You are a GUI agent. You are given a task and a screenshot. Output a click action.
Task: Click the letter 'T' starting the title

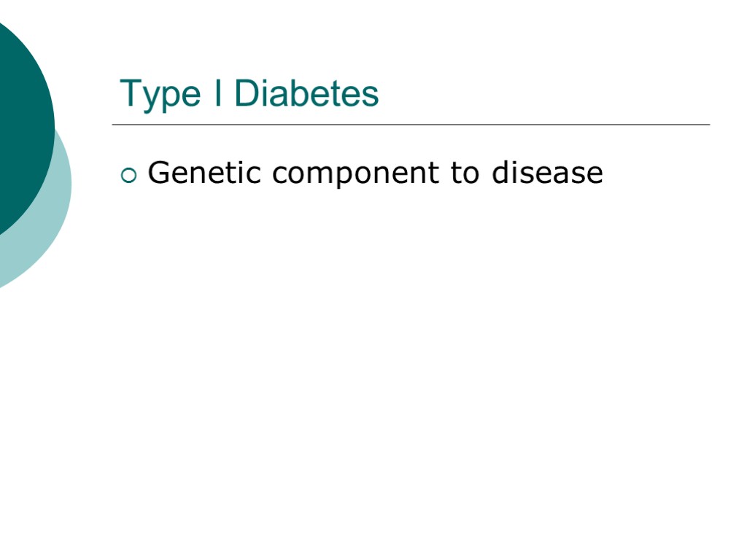(131, 94)
